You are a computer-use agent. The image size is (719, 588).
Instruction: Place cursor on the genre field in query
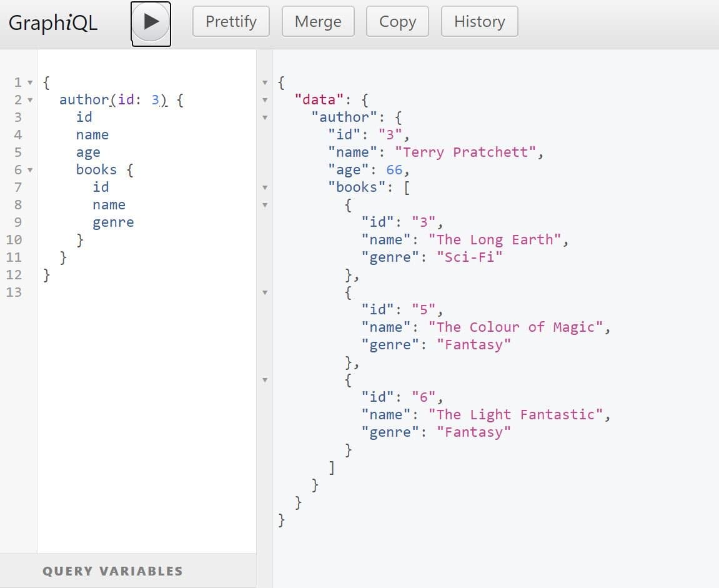tap(113, 222)
